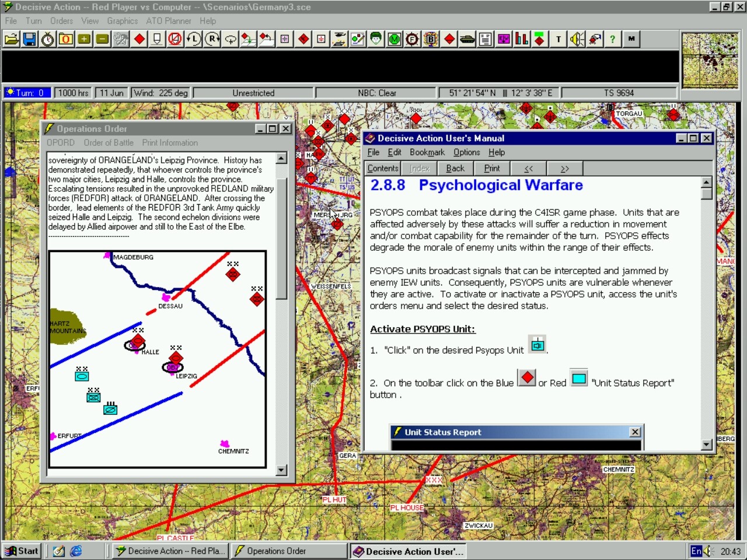Click the stopwatch icon in the toolbar

pyautogui.click(x=48, y=39)
